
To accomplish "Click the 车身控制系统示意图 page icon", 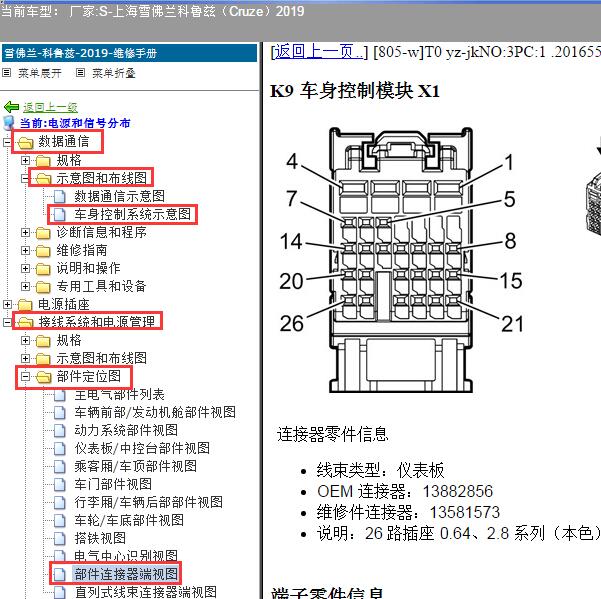I will pyautogui.click(x=59, y=214).
